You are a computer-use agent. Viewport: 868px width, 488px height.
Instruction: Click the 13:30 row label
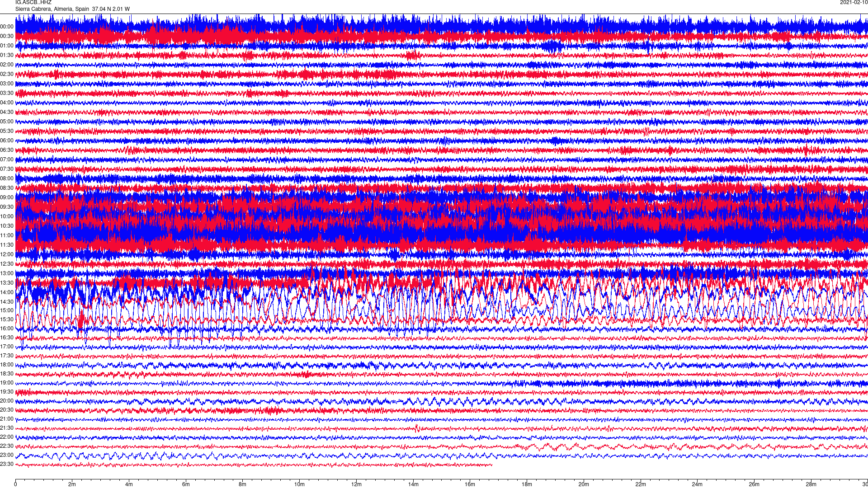coord(7,283)
